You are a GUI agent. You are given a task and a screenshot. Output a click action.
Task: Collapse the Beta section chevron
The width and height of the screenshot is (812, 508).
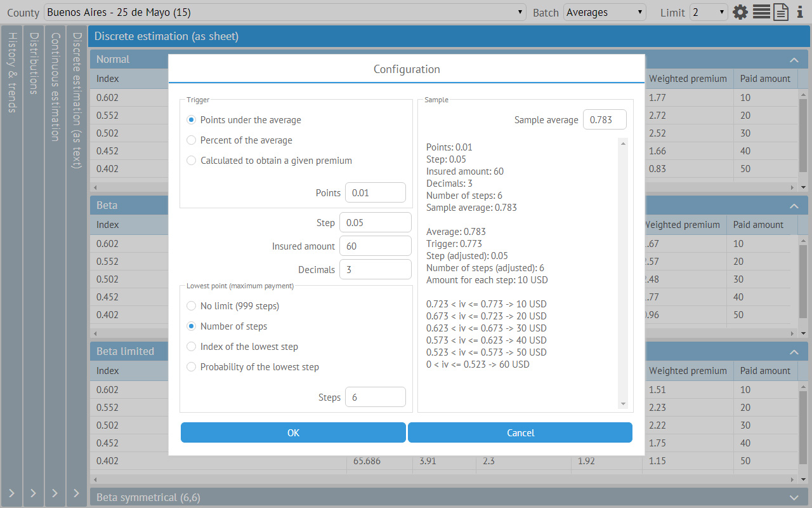[x=794, y=206]
